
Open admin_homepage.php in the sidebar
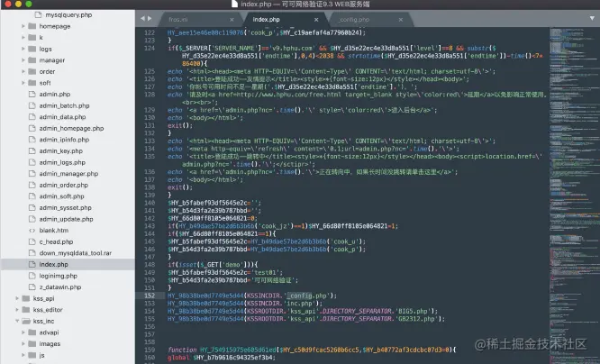pyautogui.click(x=71, y=128)
